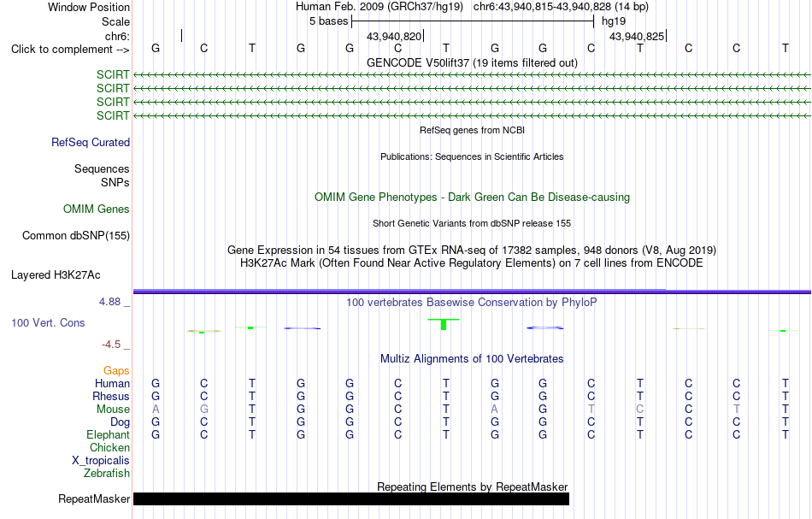The height and width of the screenshot is (519, 812).
Task: Select the RepeatMasker track label
Action: coord(94,499)
